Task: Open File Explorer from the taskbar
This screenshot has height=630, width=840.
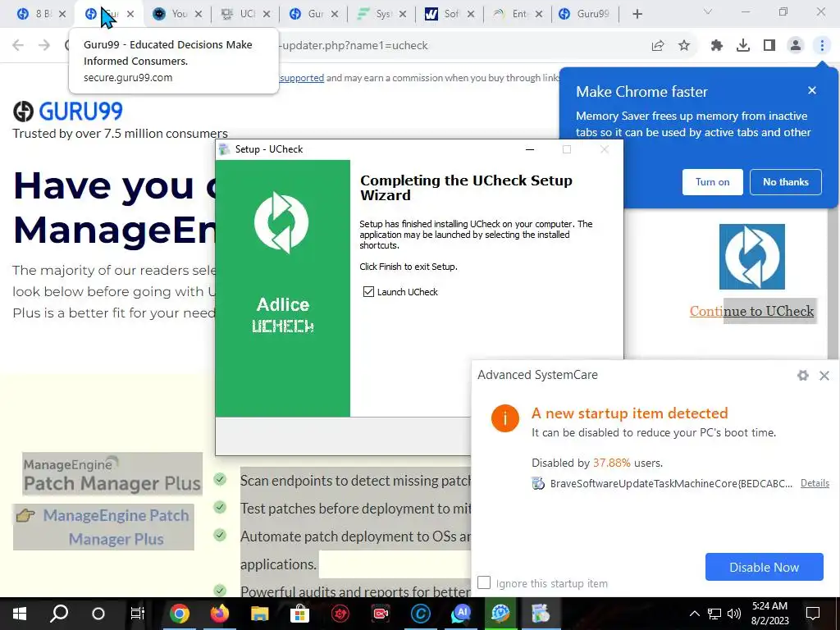Action: pyautogui.click(x=260, y=614)
